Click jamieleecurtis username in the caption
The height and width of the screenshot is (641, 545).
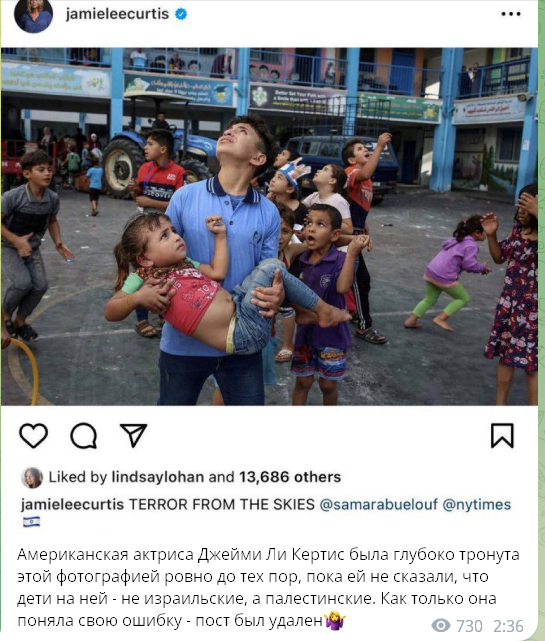(x=72, y=504)
